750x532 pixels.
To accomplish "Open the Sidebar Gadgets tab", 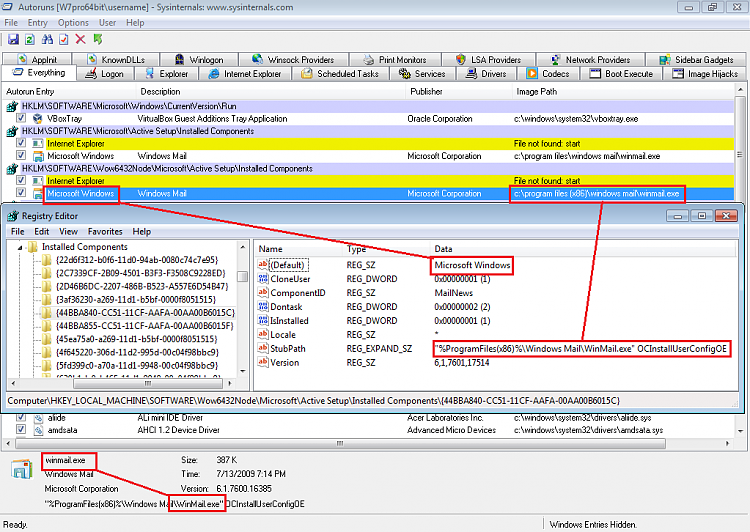I will 696,59.
